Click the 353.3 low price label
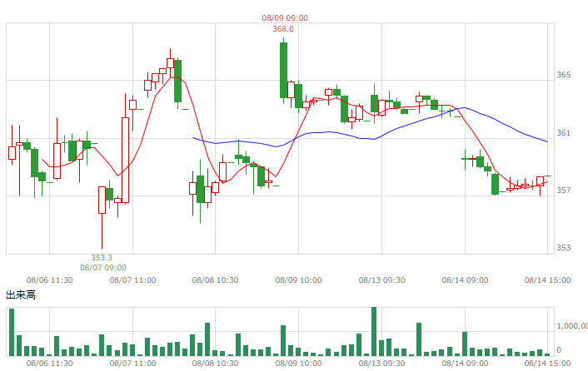 coord(102,258)
